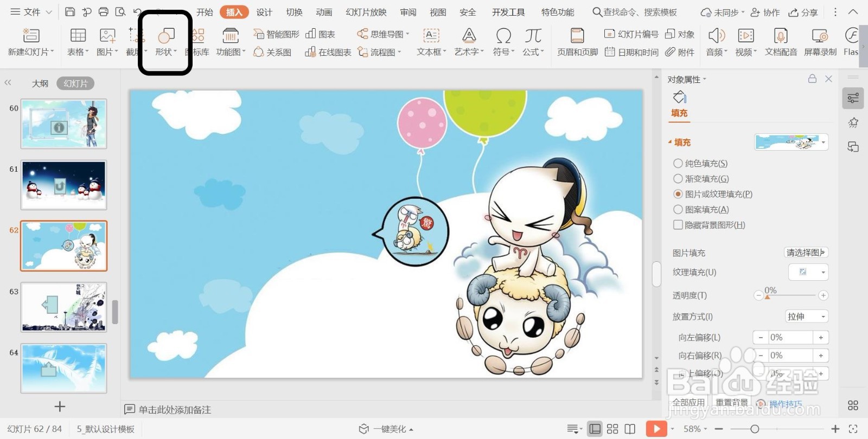Viewport: 868px width, 439px height.
Task: Click Apply to All (全部应用) button
Action: [688, 402]
